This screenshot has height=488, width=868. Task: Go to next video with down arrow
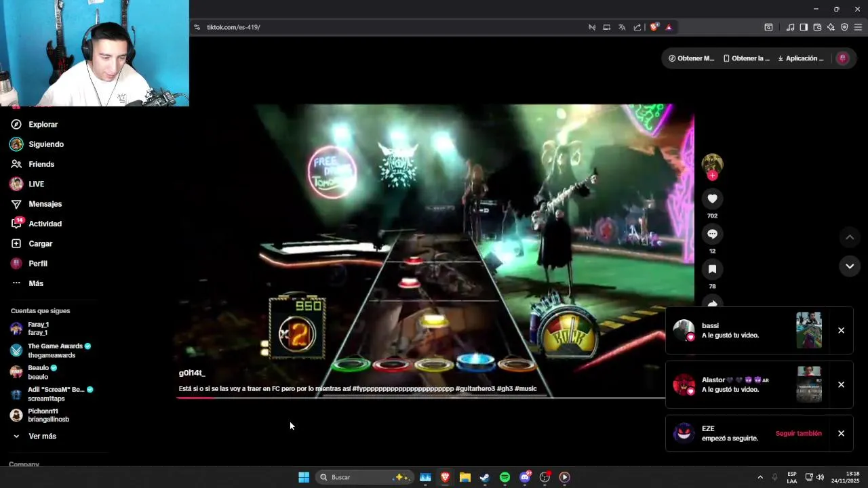click(x=850, y=266)
